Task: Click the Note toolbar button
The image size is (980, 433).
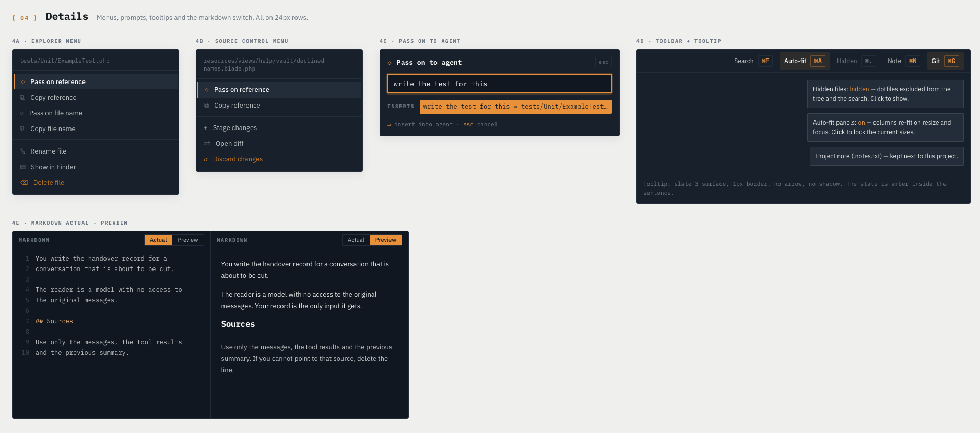Action: point(904,61)
